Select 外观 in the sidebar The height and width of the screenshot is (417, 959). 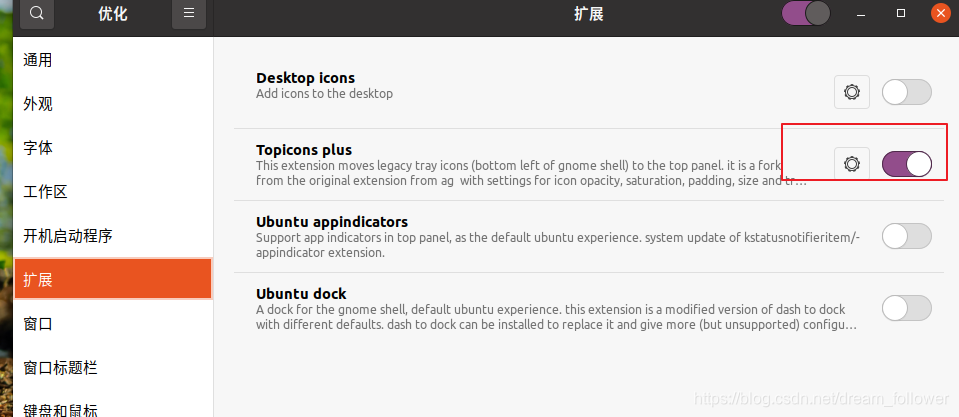click(113, 104)
